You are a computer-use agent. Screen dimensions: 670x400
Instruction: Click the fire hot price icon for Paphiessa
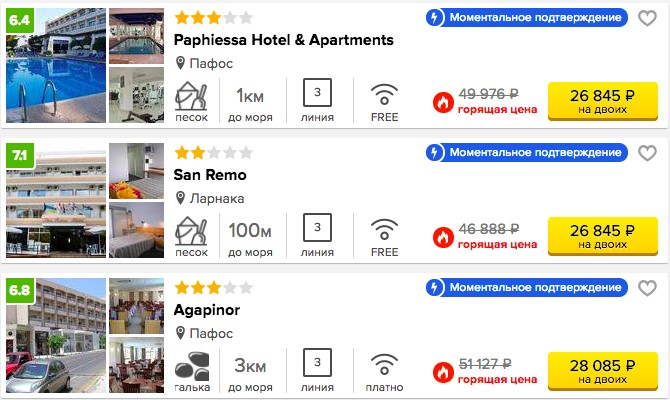443,103
